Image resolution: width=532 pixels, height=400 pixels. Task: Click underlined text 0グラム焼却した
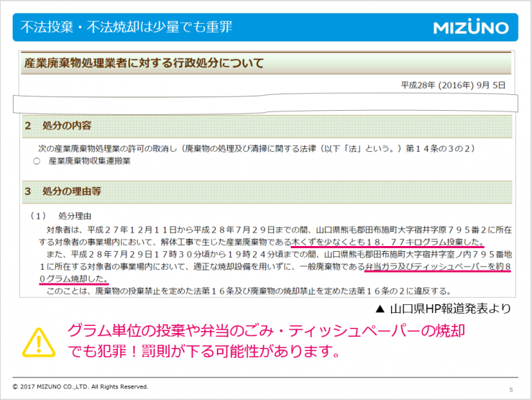[x=73, y=279]
